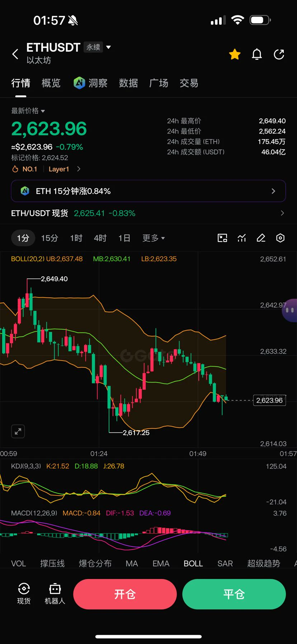
Task: Switch to the 行情 tab
Action: coord(21,83)
